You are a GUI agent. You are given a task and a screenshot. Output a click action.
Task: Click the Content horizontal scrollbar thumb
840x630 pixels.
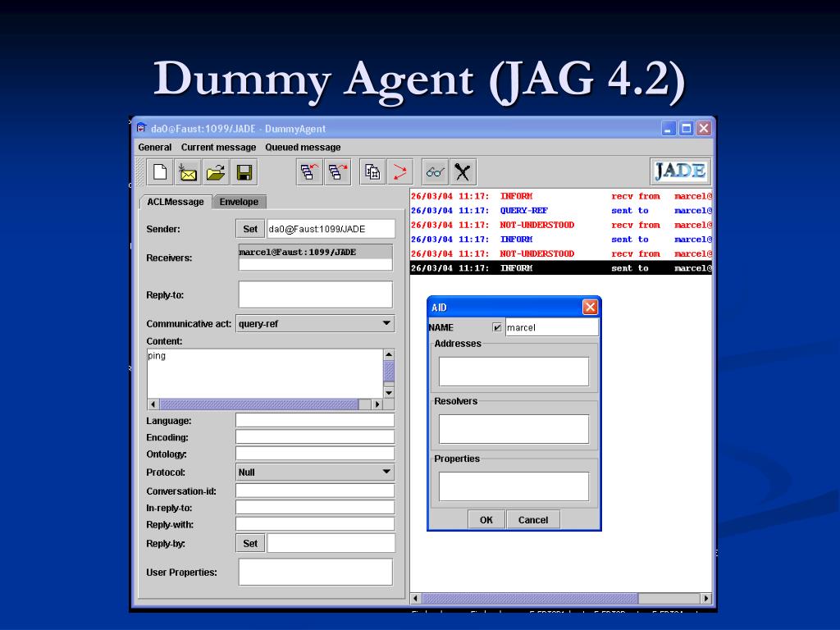tap(258, 404)
